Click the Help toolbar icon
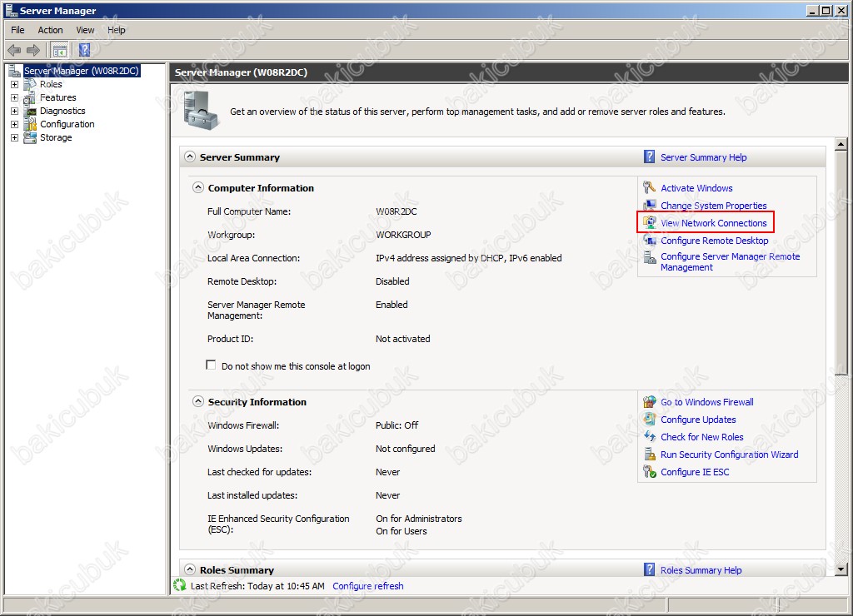 click(84, 50)
